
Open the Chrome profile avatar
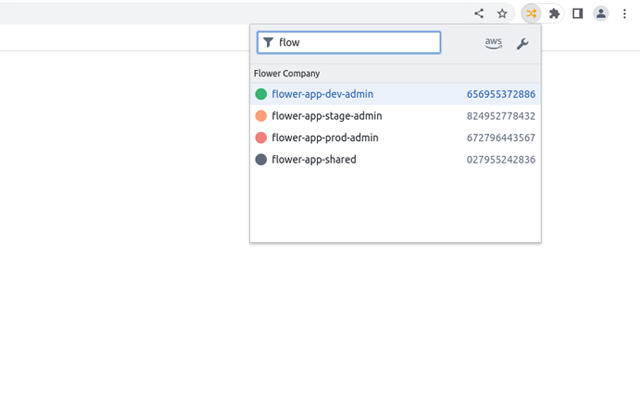601,13
